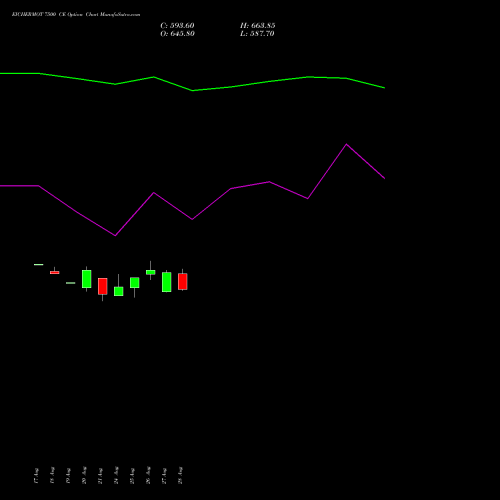500x500 pixels.
Task: Select the 17 Aug date label
Action: pyautogui.click(x=36, y=476)
